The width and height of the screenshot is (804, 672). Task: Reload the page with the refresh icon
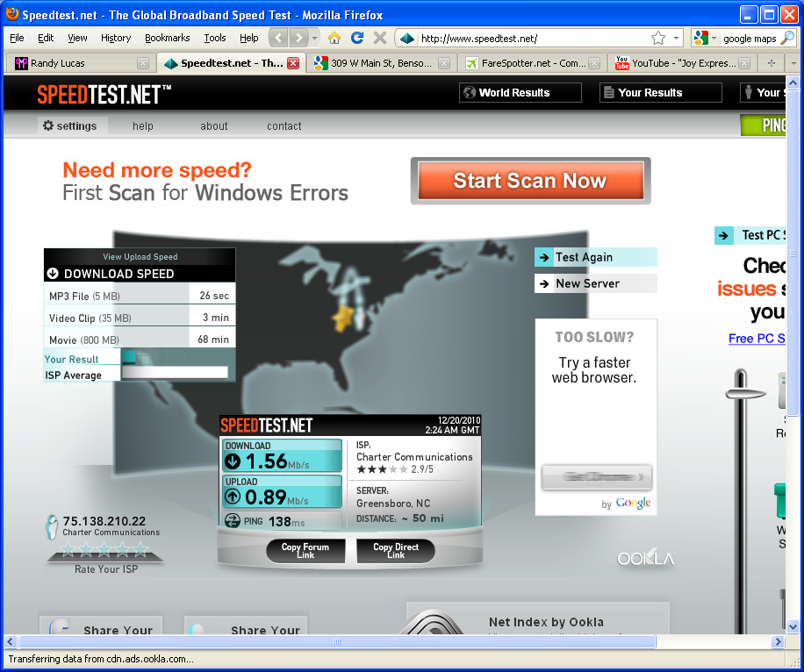(357, 38)
